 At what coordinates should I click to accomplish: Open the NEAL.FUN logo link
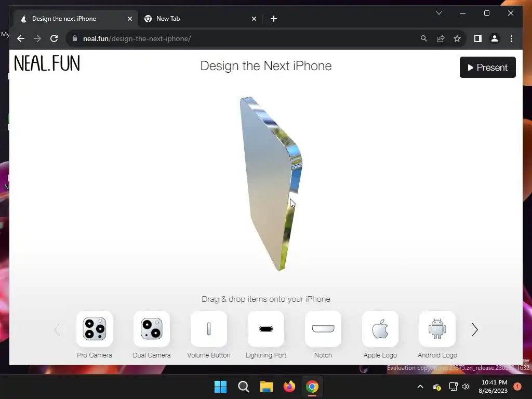47,63
